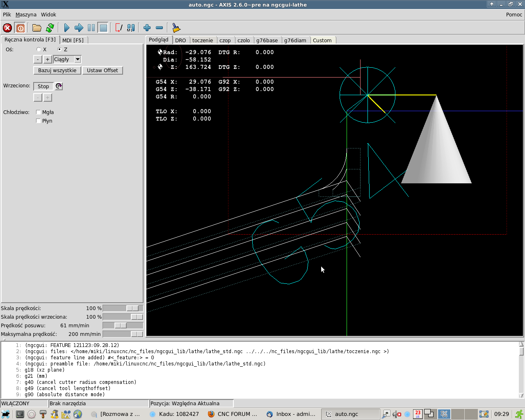Clear live plot with broom icon

tap(176, 28)
